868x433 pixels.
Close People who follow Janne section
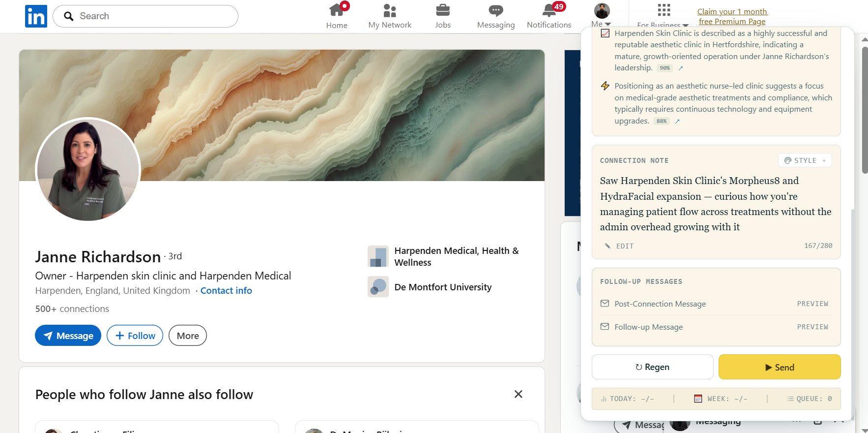[x=518, y=394]
